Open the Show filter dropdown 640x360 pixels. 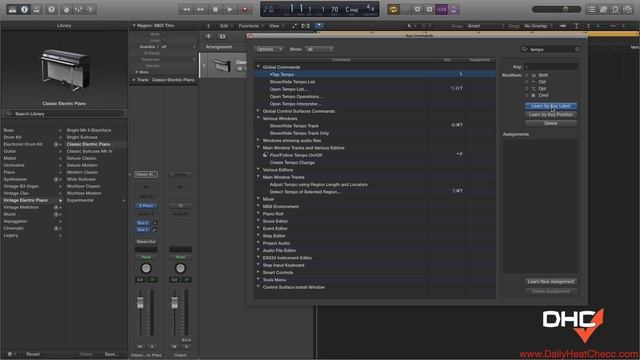pyautogui.click(x=319, y=49)
